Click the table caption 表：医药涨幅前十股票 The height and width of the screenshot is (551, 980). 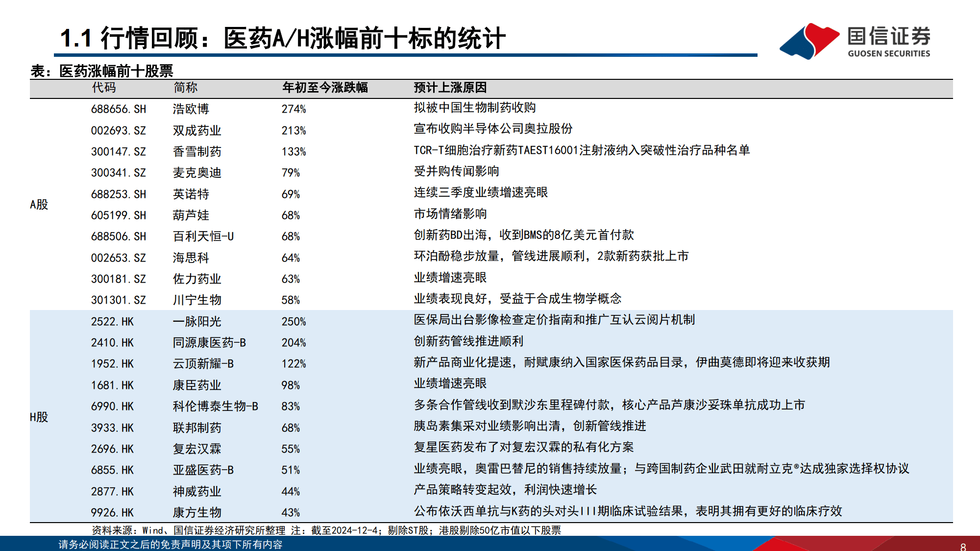point(102,71)
